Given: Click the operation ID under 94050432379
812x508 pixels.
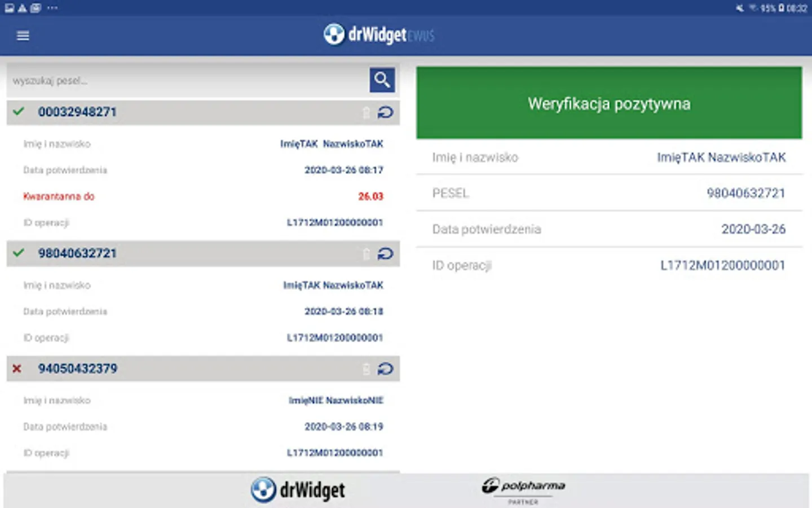Looking at the screenshot, I should 335,453.
